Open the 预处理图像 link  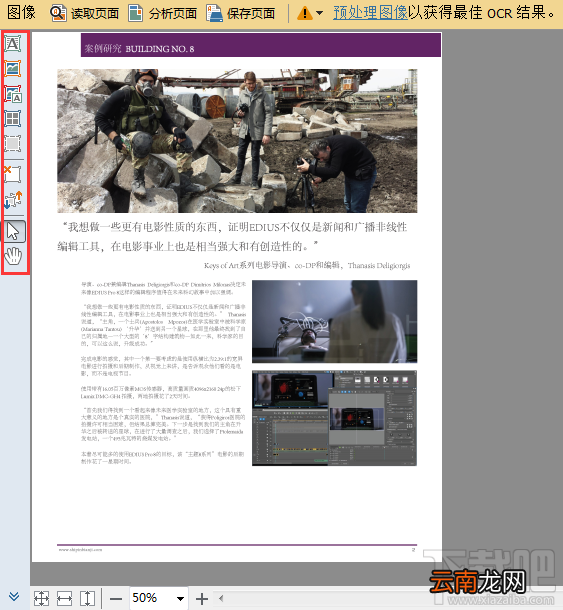pyautogui.click(x=370, y=13)
